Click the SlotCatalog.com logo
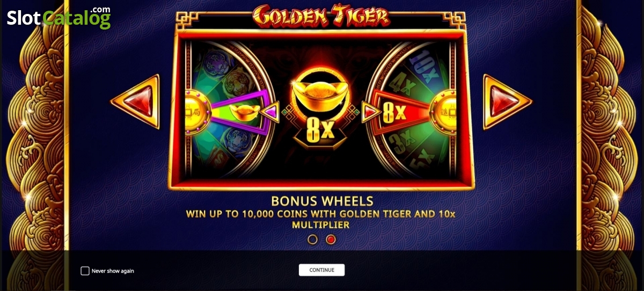The image size is (644, 291). pos(58,18)
